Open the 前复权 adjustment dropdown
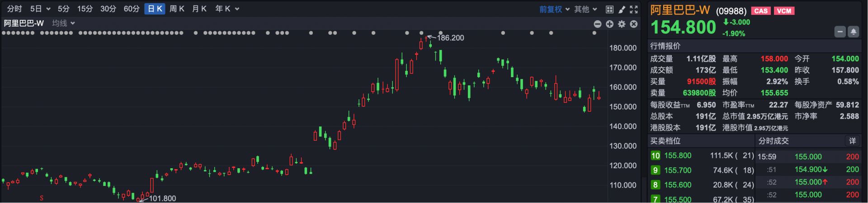Viewport: 868px width, 203px height. pyautogui.click(x=554, y=9)
